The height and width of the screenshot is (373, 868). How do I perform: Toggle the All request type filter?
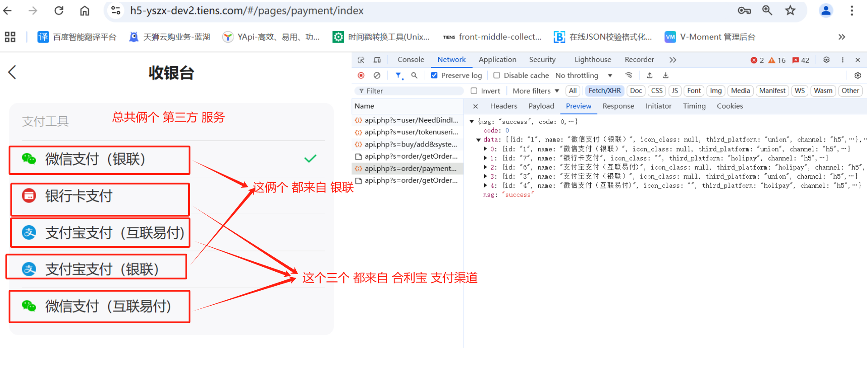click(x=573, y=91)
